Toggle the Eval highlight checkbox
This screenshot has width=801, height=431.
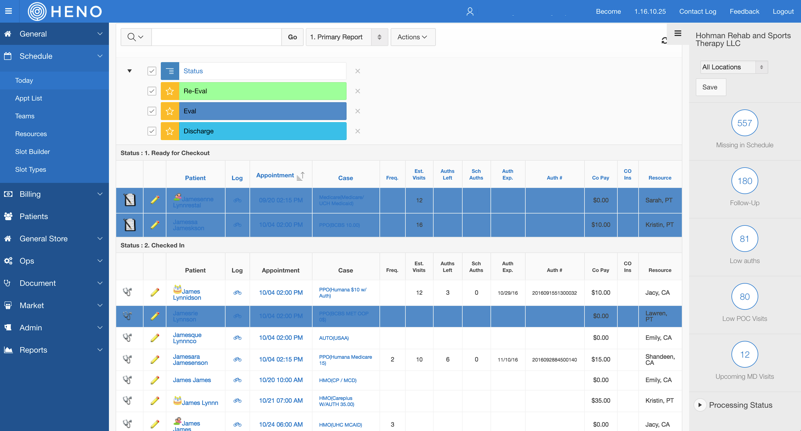pyautogui.click(x=152, y=111)
